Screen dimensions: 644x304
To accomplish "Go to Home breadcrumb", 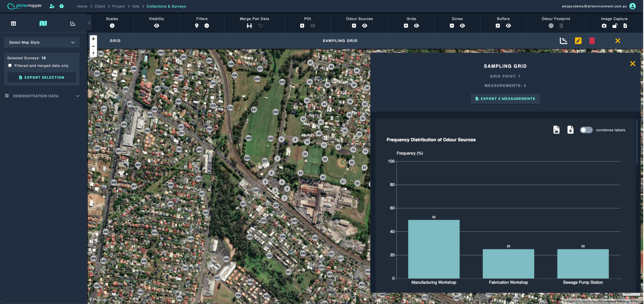I will point(82,6).
